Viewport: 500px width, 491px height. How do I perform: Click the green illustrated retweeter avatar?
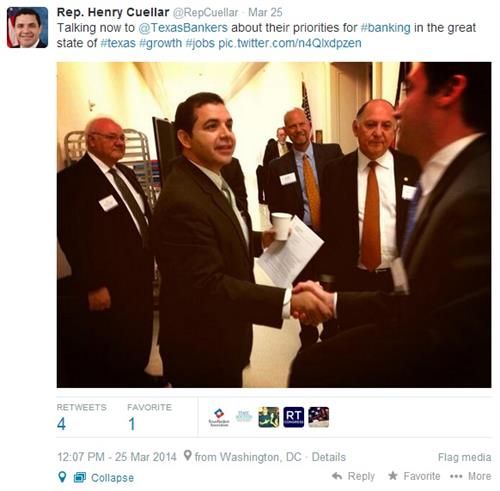point(269,417)
